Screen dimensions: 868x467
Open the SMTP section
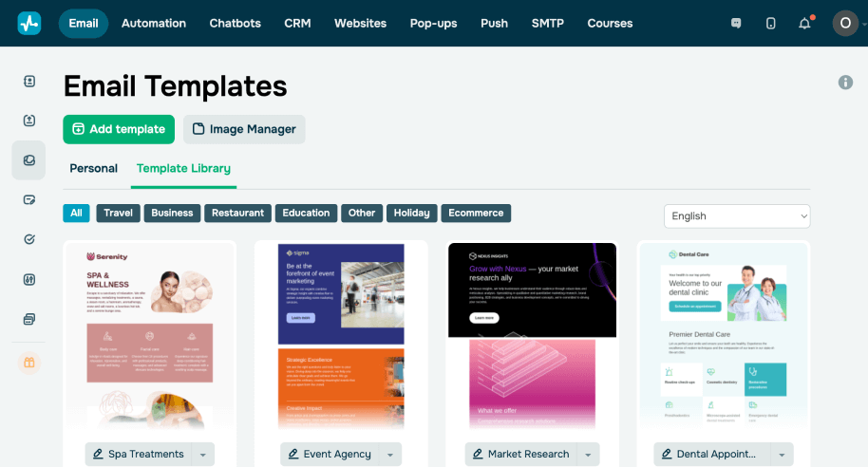(x=547, y=23)
